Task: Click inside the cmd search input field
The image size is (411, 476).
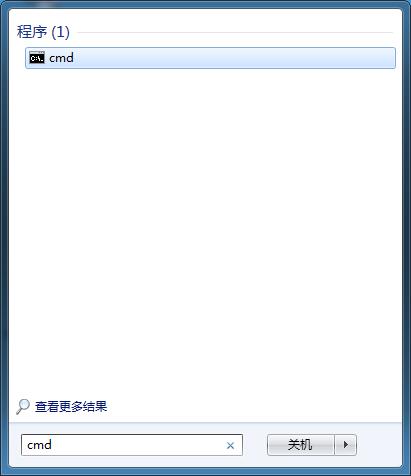Action: 132,445
